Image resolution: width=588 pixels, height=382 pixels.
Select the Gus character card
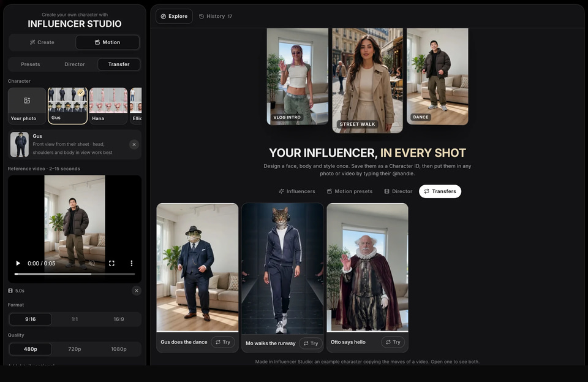point(67,106)
